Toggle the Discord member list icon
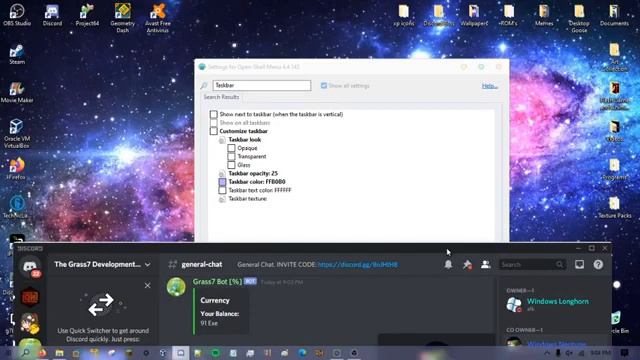The height and width of the screenshot is (360, 640). pyautogui.click(x=485, y=264)
